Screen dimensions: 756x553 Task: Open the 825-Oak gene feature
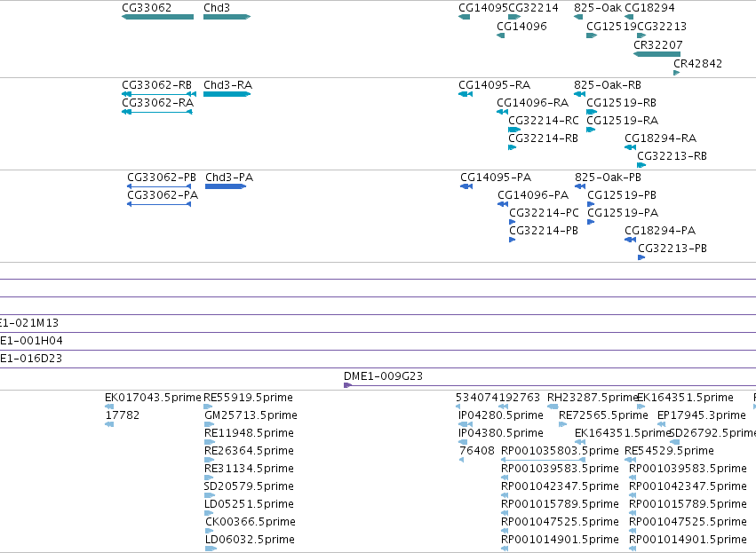(578, 17)
